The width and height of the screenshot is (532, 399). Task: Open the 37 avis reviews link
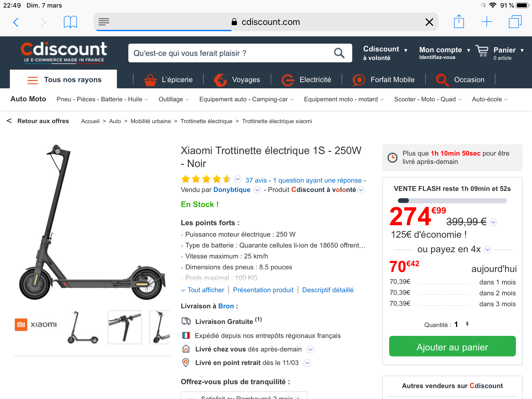click(x=256, y=180)
